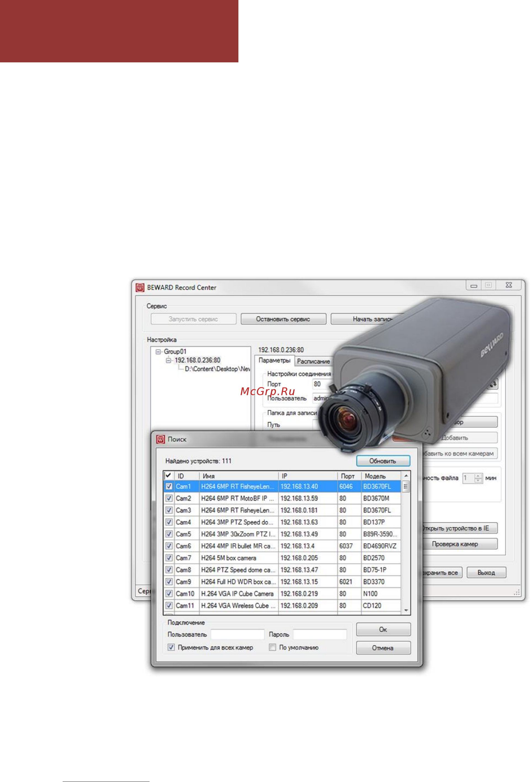This screenshot has width=532, height=782.
Task: Uncheck the Cam11 row checkbox
Action: click(169, 606)
